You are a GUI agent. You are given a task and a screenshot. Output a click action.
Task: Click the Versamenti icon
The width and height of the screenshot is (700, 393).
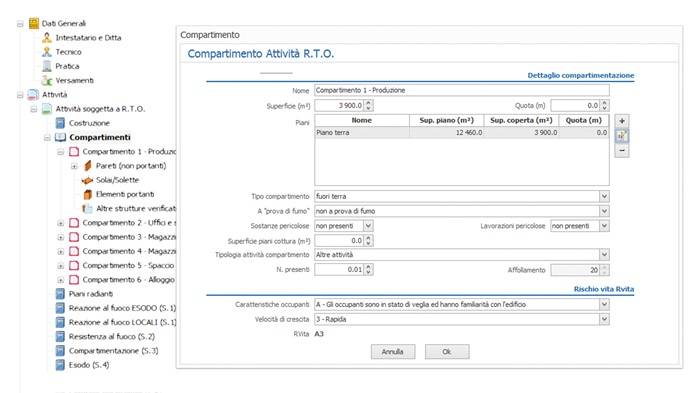point(47,80)
